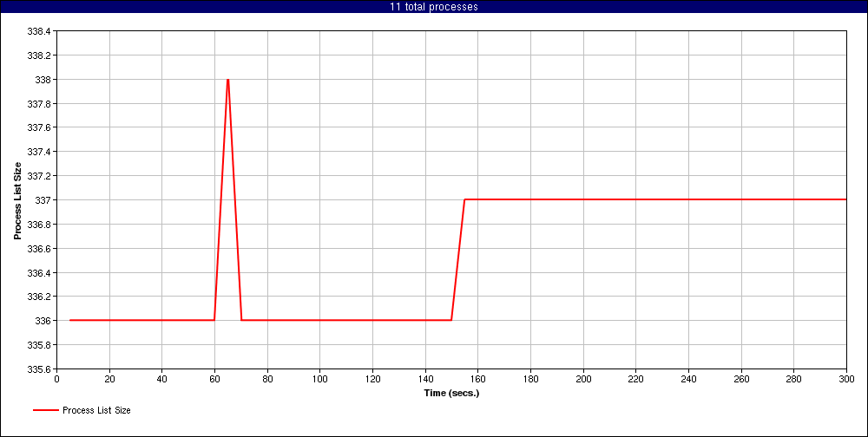Click the line's starting point near 5 seconds
868x437 pixels.
(x=70, y=320)
